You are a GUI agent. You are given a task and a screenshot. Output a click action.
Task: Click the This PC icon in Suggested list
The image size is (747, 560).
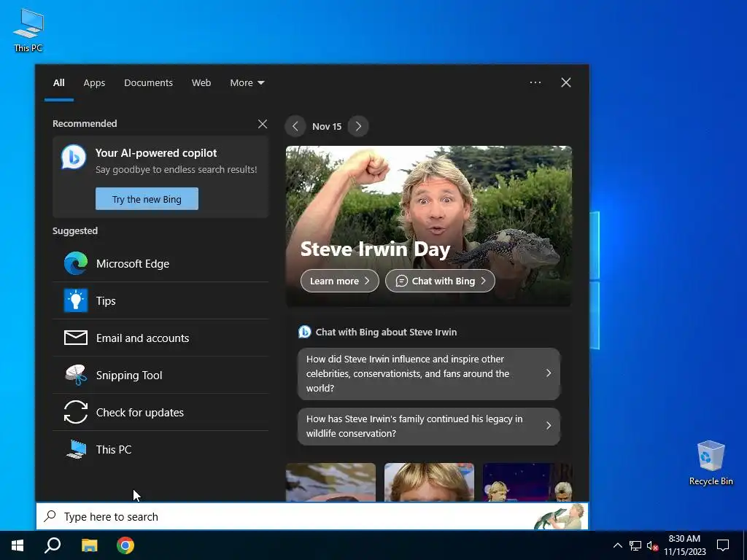point(76,449)
